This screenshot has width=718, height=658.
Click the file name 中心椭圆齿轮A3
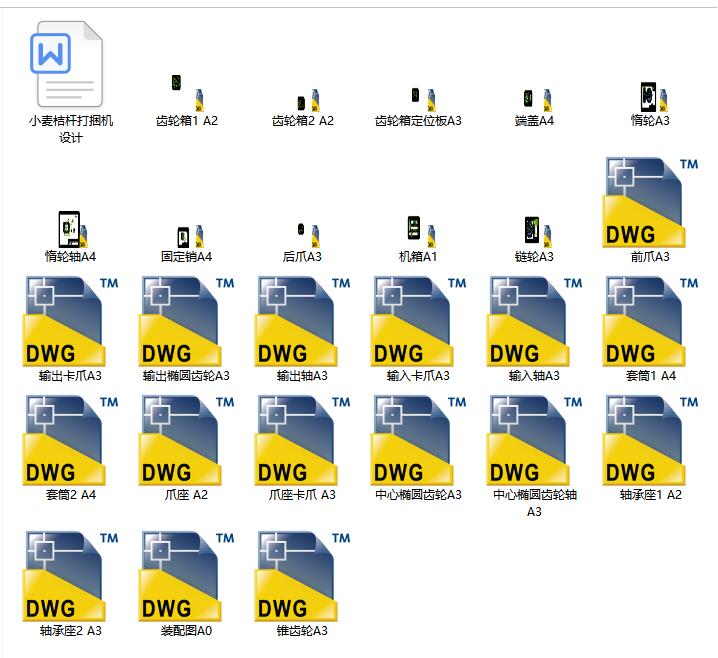[418, 495]
